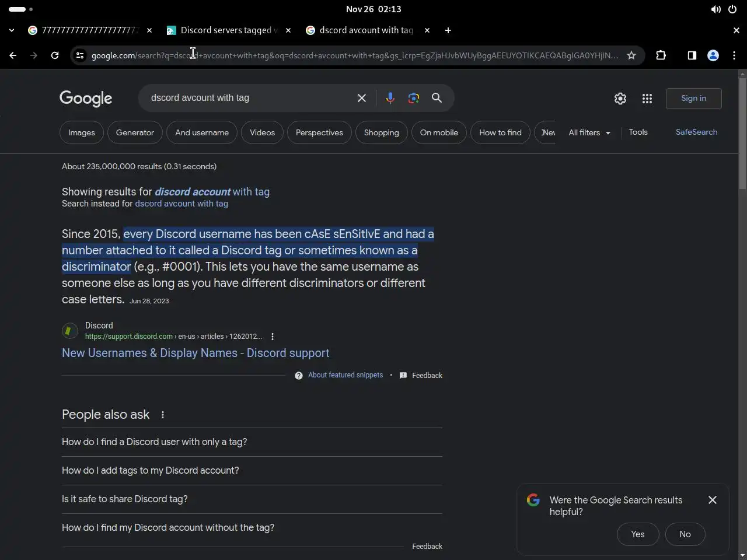Send Feedback on the featured snippet
This screenshot has height=560, width=747.
pyautogui.click(x=421, y=376)
